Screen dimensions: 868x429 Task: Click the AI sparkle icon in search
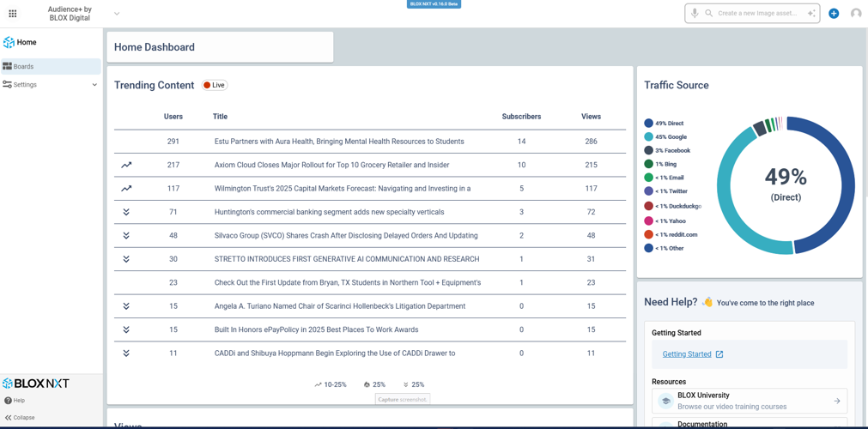click(811, 13)
